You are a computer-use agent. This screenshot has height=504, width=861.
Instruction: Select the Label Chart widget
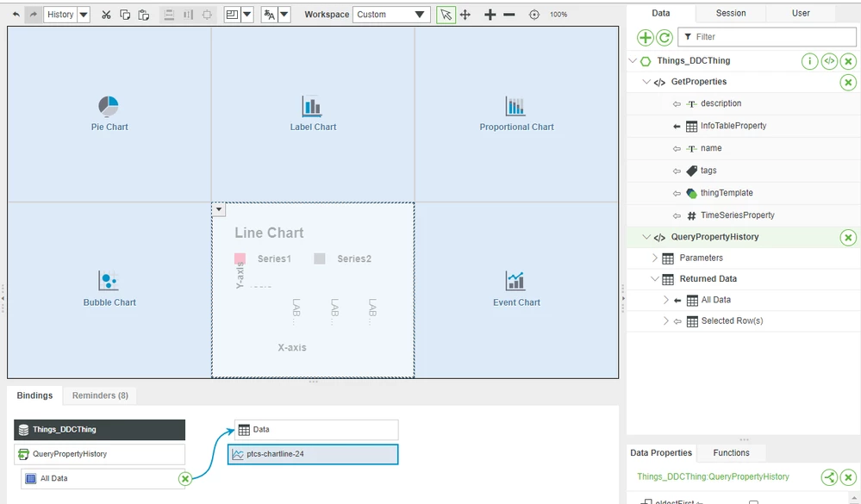(313, 114)
